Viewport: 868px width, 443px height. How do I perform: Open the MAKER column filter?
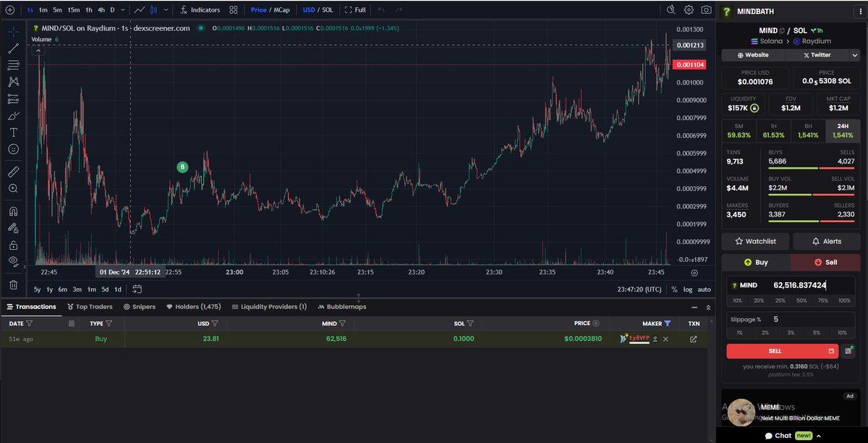[668, 324]
